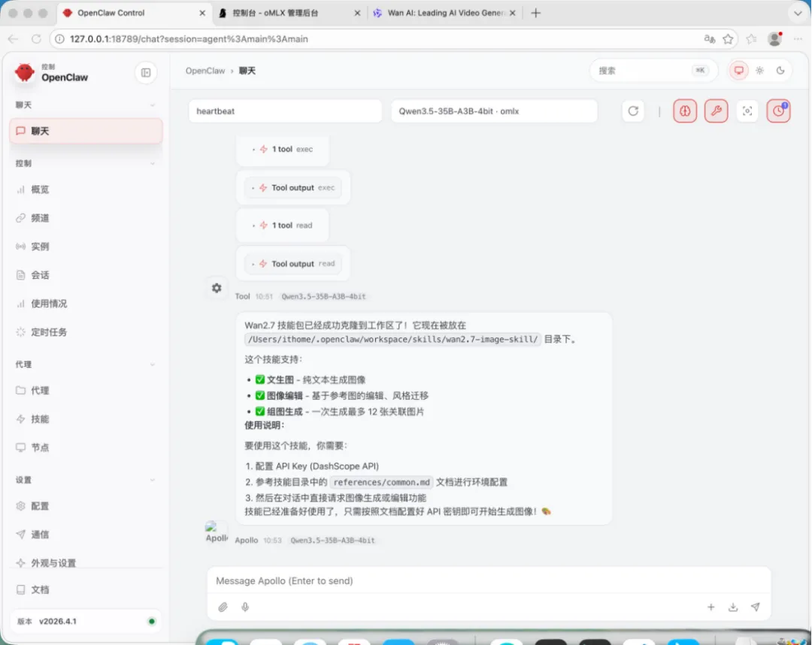Toggle the brain thinking icon button
Viewport: 812px width, 645px height.
coord(685,111)
